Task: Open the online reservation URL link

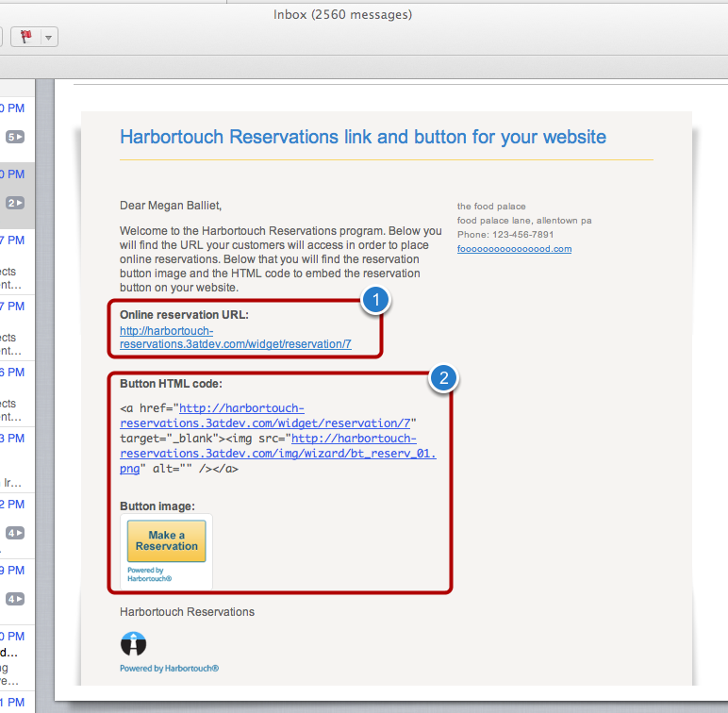Action: [x=236, y=338]
